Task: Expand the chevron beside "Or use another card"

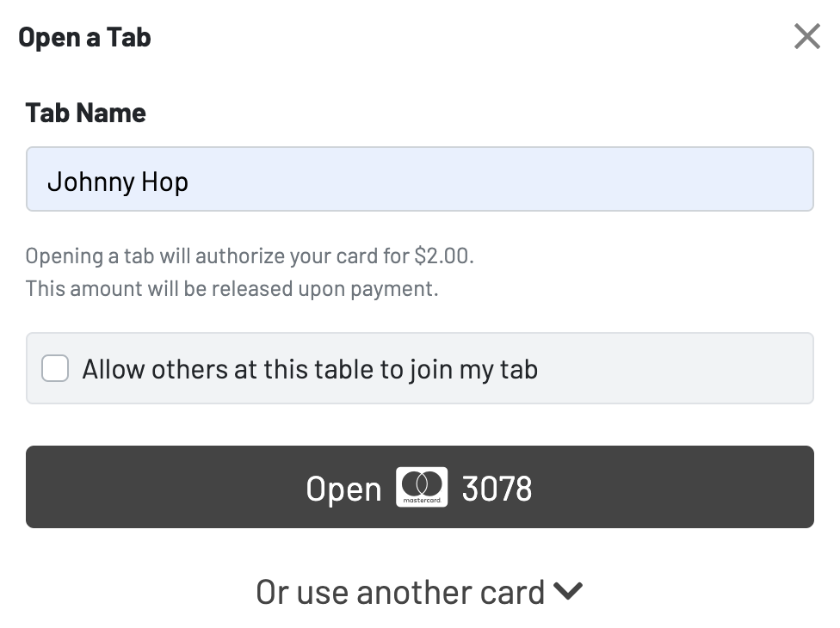Action: tap(568, 591)
